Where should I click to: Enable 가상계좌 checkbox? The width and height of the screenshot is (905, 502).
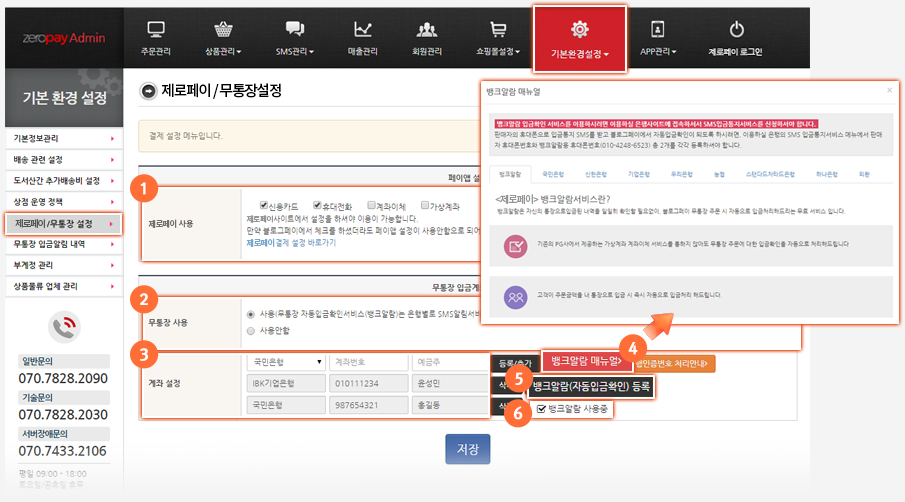click(425, 205)
